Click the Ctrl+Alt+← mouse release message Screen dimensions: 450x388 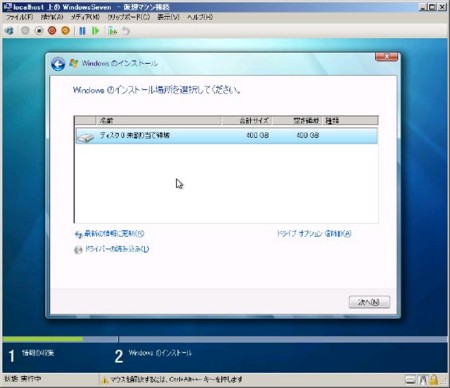tap(177, 379)
